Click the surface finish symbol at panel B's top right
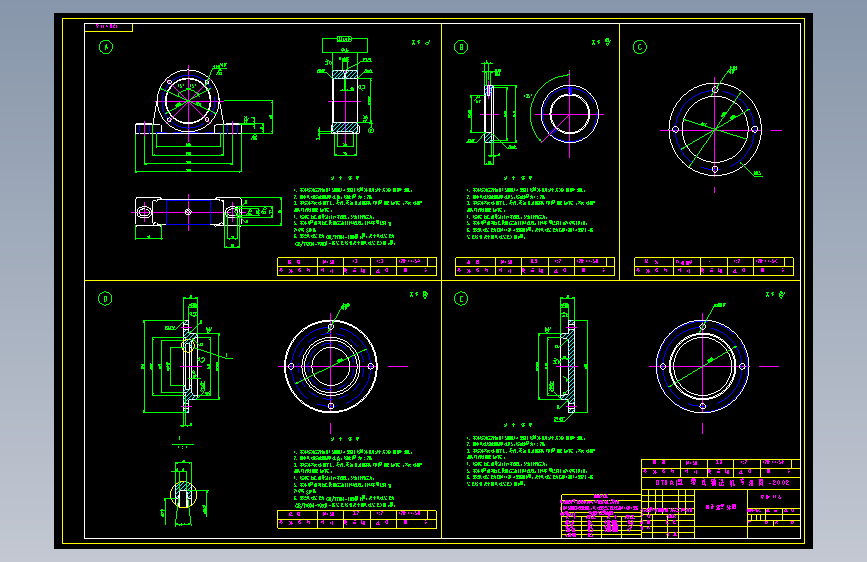This screenshot has height=562, width=867. pos(601,42)
